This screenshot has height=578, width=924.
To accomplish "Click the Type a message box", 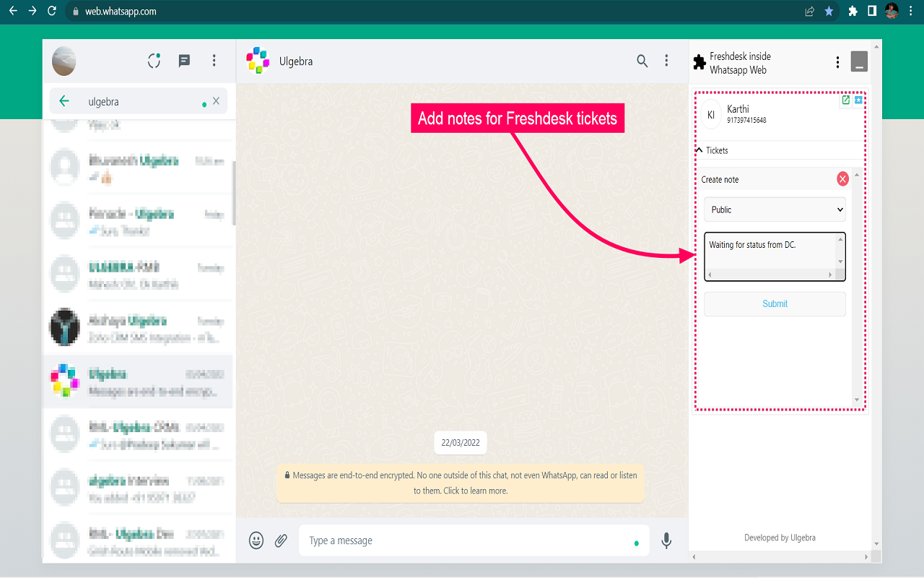I will (x=474, y=540).
